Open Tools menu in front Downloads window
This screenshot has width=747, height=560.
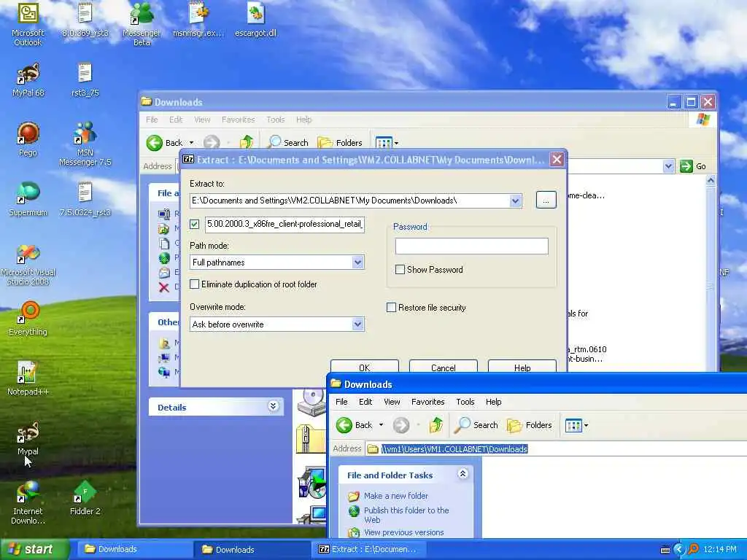(x=465, y=402)
